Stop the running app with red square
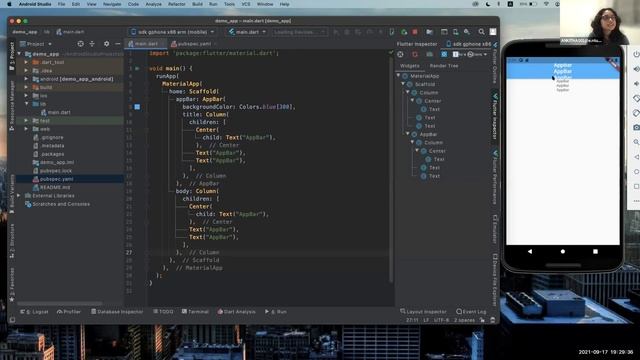 pos(415,32)
